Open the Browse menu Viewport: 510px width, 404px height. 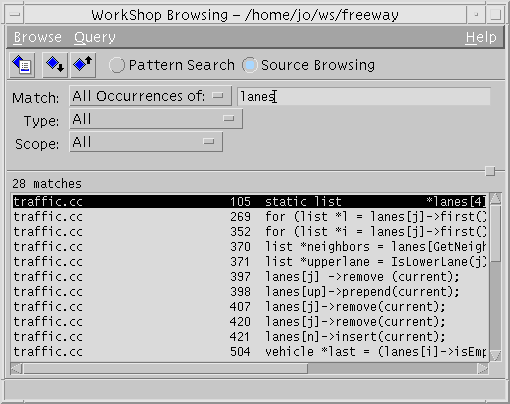38,37
